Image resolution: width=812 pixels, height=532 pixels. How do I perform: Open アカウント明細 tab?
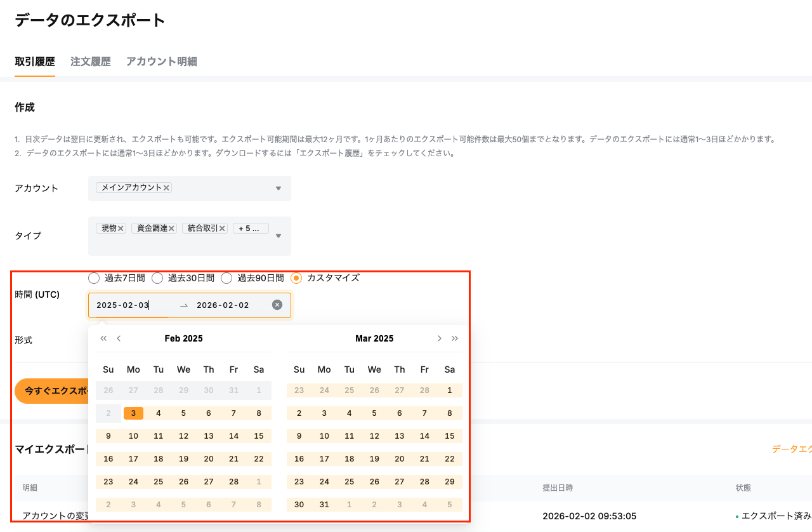161,62
